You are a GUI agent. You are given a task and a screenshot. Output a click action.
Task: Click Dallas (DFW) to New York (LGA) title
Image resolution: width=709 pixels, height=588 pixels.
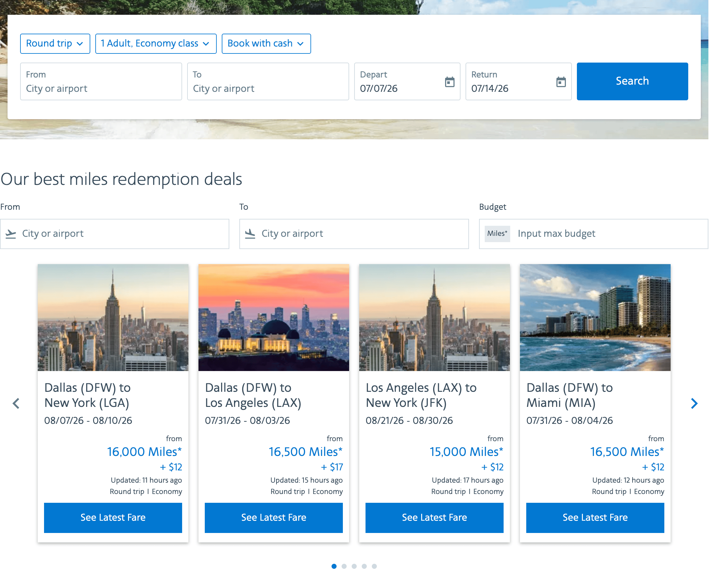click(87, 395)
